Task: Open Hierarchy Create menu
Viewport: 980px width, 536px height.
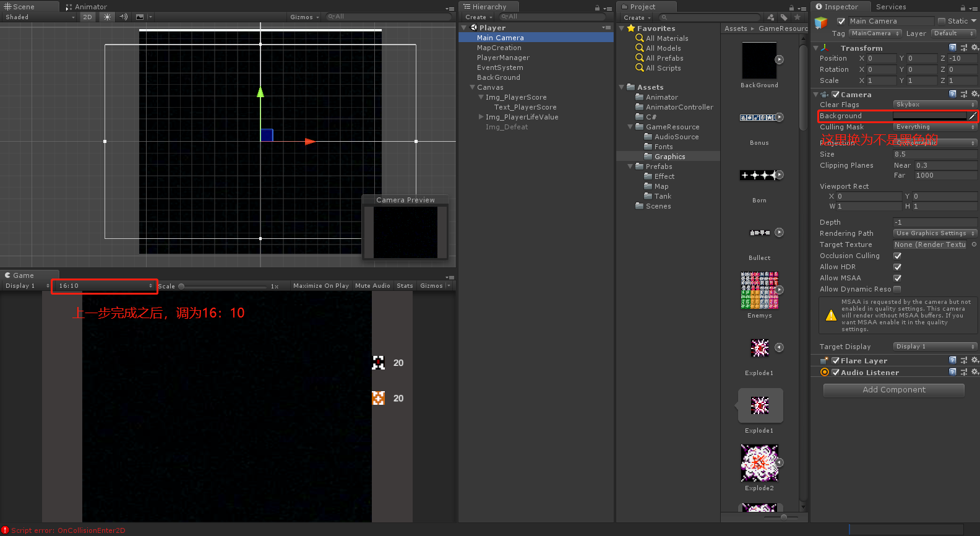Action: pos(479,17)
